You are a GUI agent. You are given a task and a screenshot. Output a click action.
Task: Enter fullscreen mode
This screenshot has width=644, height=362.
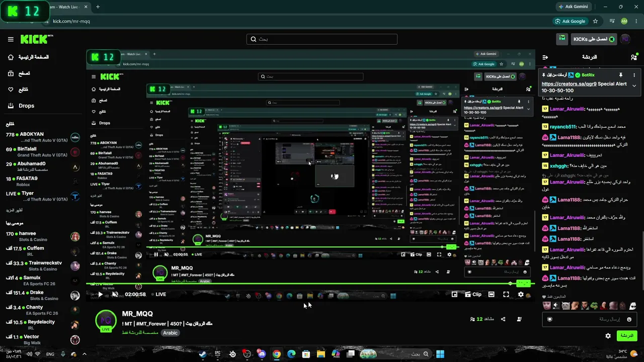[506, 295]
